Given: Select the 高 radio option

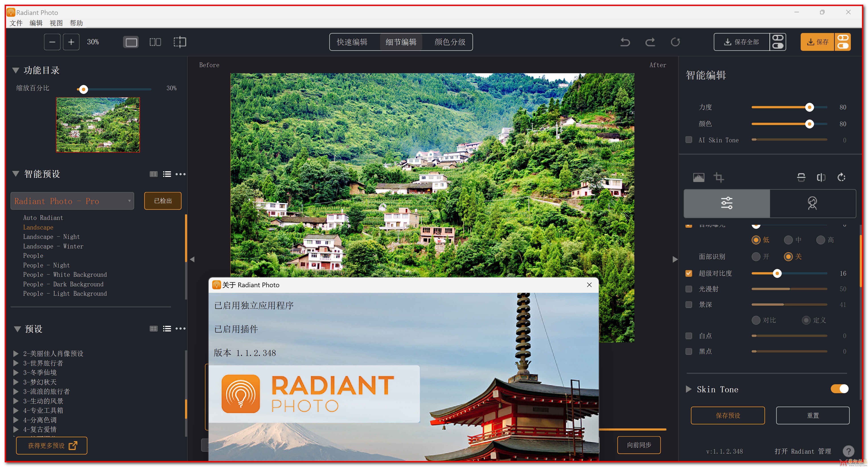Looking at the screenshot, I should [821, 240].
